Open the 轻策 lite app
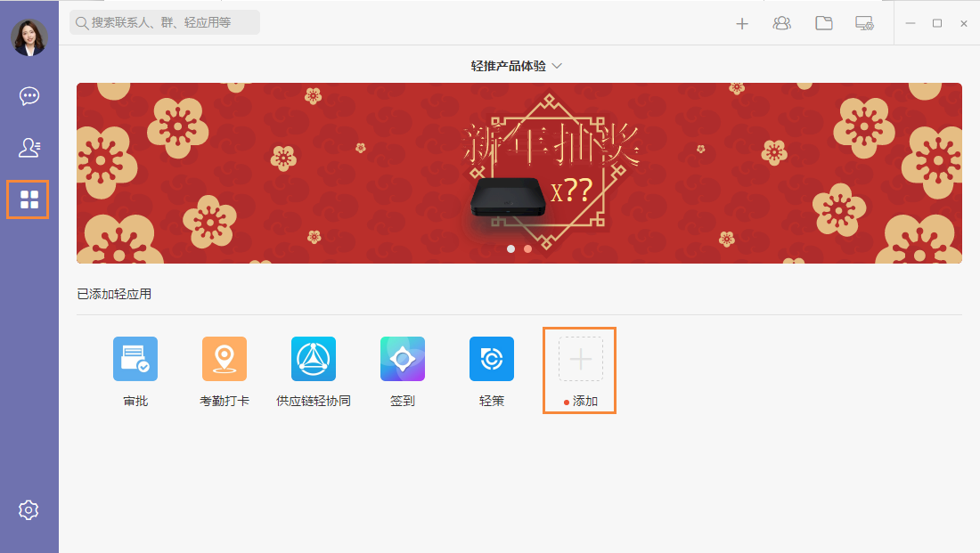 click(x=491, y=358)
